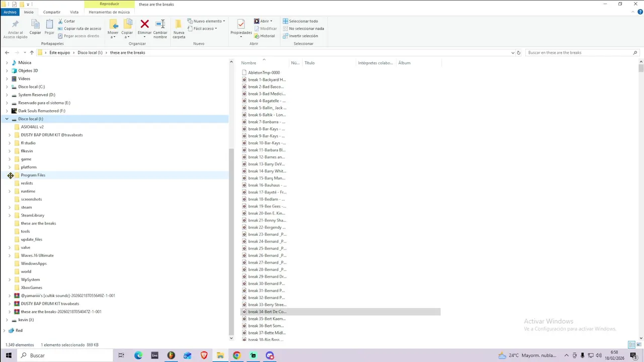Click Modificar in the Abrir group
This screenshot has width=644, height=362.
point(265,29)
